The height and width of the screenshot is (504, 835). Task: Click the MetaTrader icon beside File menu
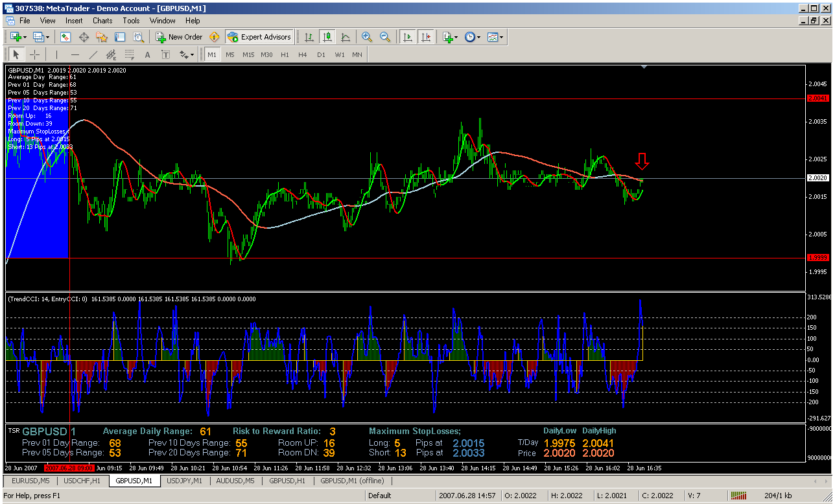click(10, 21)
